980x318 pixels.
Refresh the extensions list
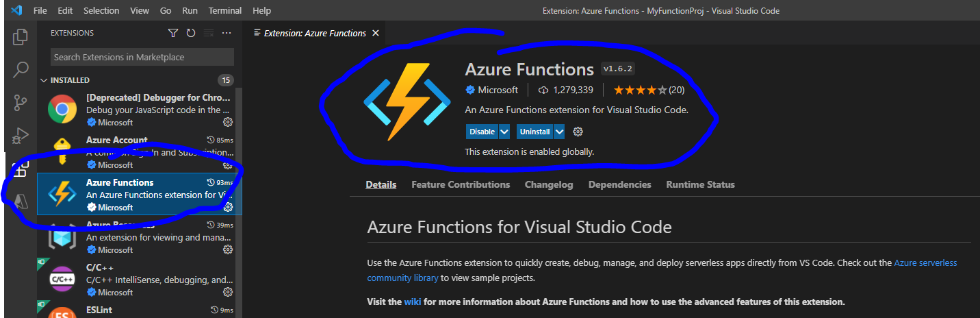coord(191,33)
